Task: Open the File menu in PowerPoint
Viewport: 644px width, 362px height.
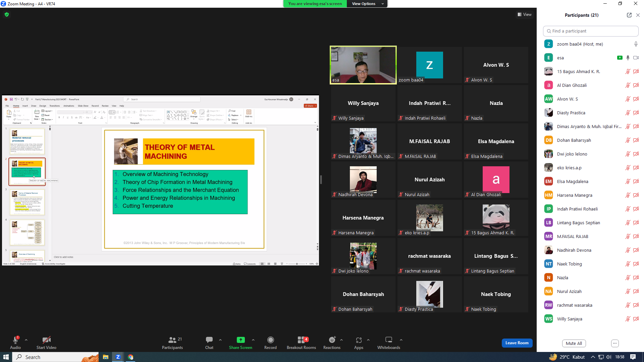Action: click(7, 106)
